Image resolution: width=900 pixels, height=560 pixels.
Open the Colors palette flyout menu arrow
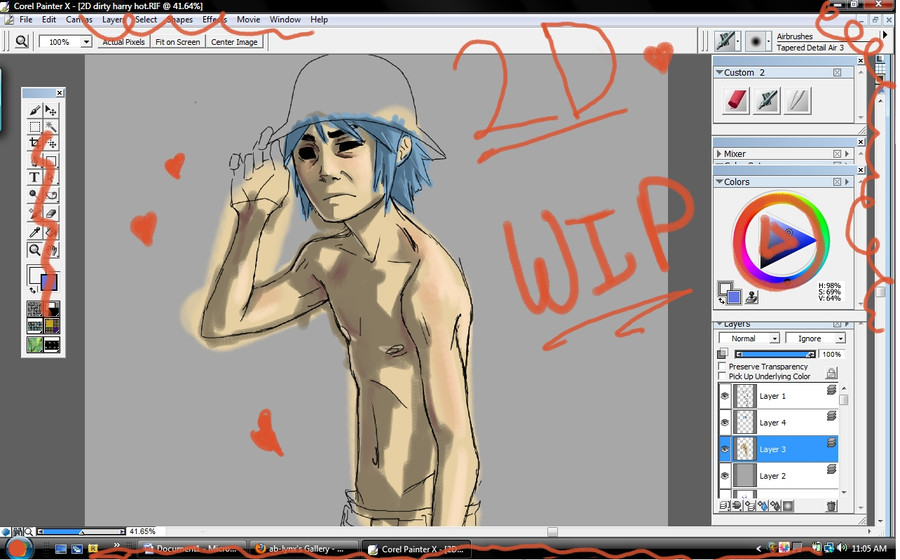[847, 182]
